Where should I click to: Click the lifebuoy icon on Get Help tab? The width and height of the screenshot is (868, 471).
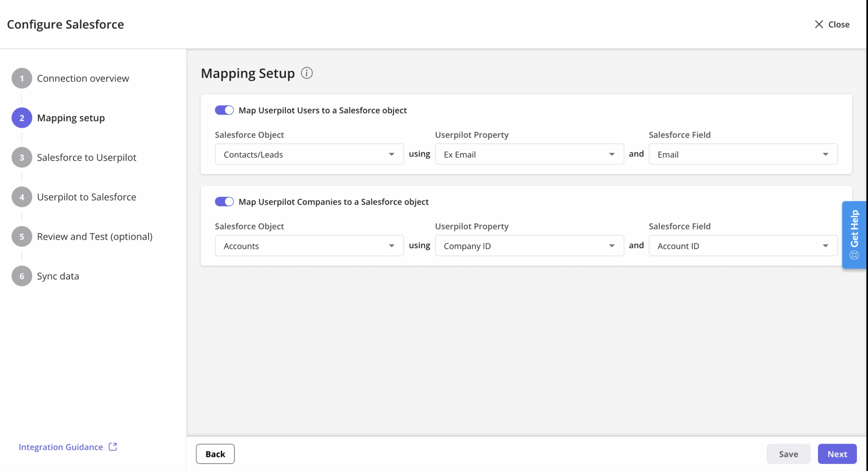tap(854, 255)
